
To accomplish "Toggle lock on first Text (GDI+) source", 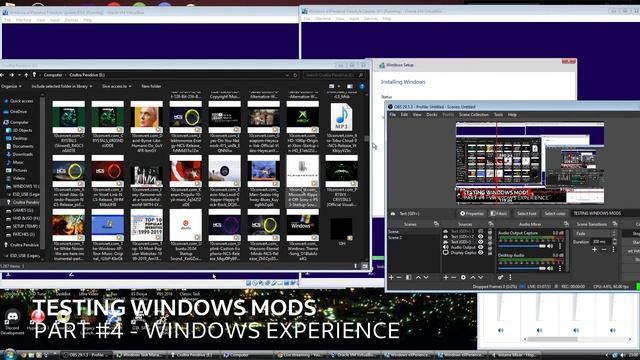I will [x=490, y=231].
